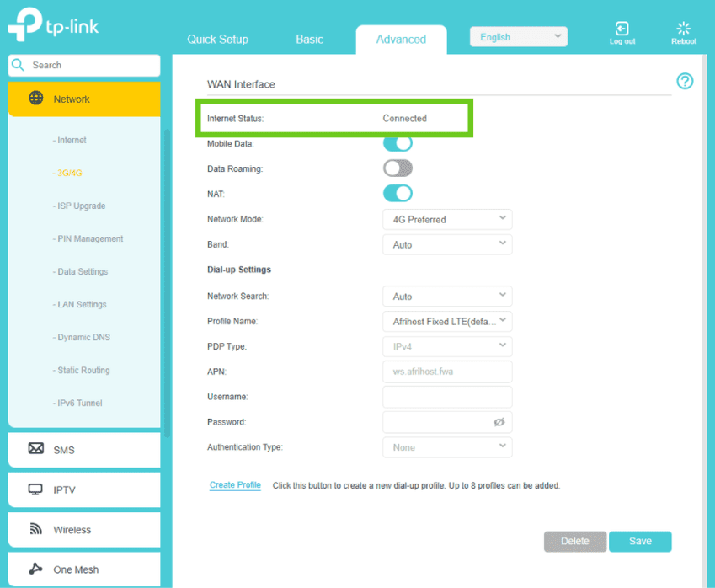Open the Wireless signal icon section
Screen dimensions: 715x588
(x=36, y=529)
